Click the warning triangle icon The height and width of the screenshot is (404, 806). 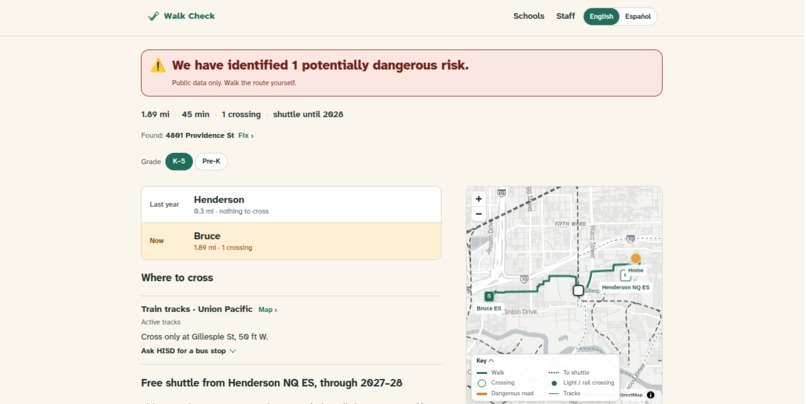(158, 65)
